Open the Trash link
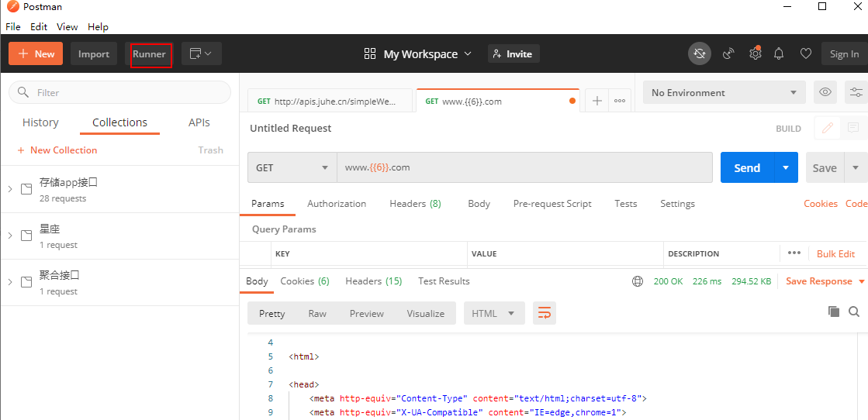Screen dimensions: 868x420 tap(210, 150)
